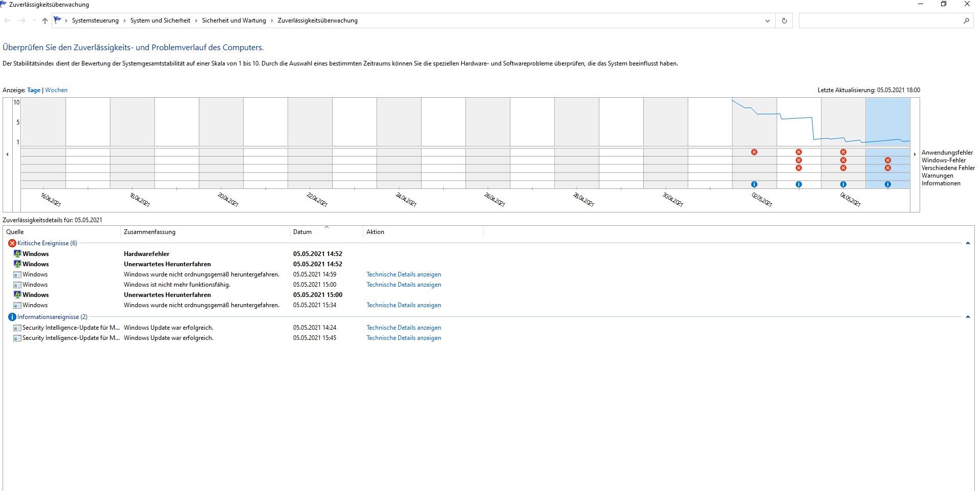Viewport: 980px width, 491px height.
Task: Click the back navigation arrow
Action: pyautogui.click(x=7, y=20)
